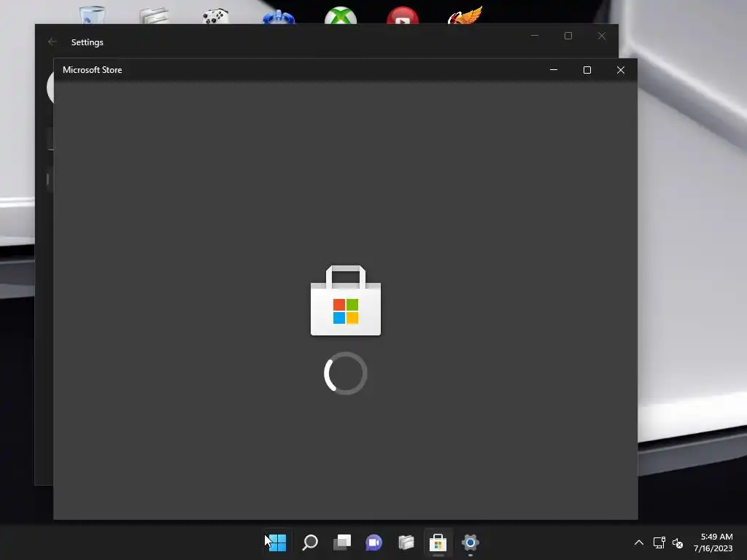Open File Explorer from the taskbar
Image resolution: width=747 pixels, height=560 pixels.
click(406, 542)
